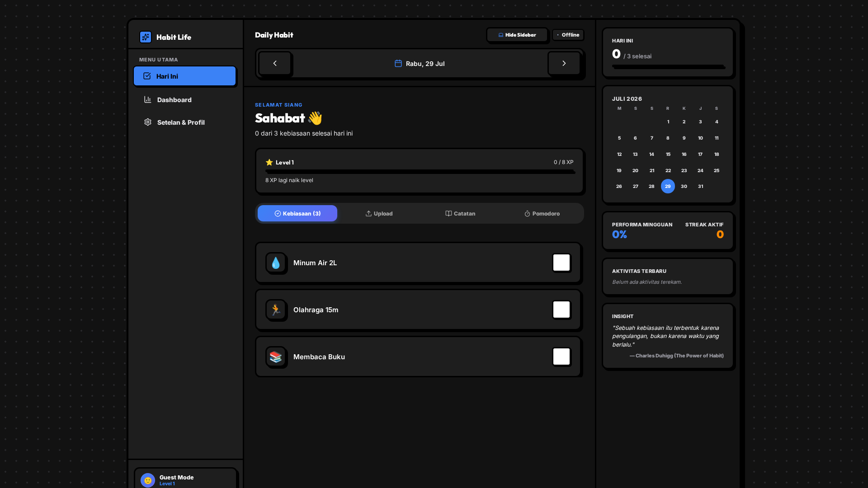868x488 pixels.
Task: Go to the next day
Action: (564, 63)
